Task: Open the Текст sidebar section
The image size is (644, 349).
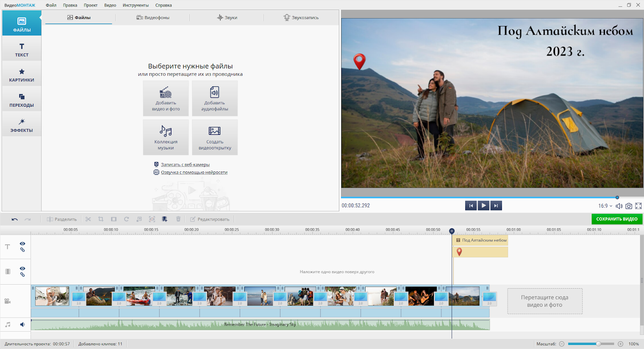Action: 22,49
